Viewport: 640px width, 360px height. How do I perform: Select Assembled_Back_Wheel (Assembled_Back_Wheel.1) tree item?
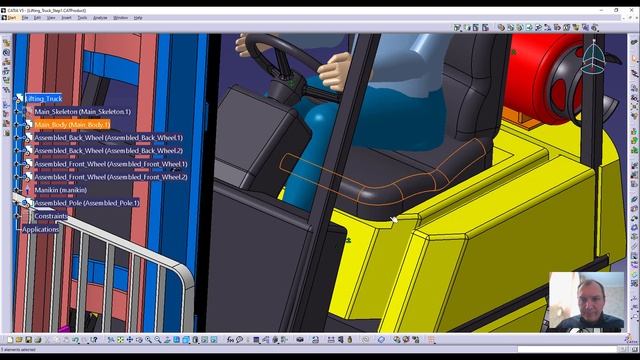coord(109,138)
